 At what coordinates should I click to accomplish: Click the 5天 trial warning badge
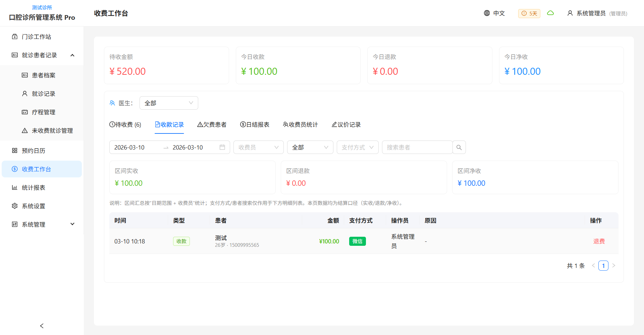529,13
